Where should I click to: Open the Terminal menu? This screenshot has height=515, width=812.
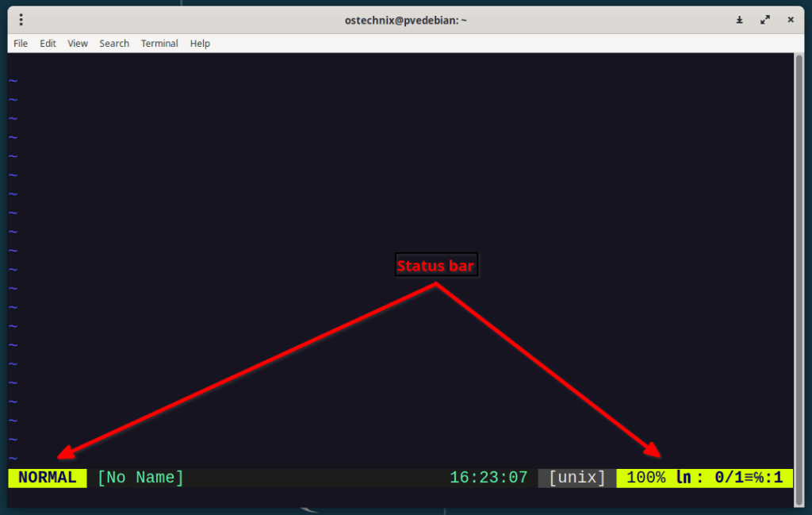pyautogui.click(x=159, y=44)
